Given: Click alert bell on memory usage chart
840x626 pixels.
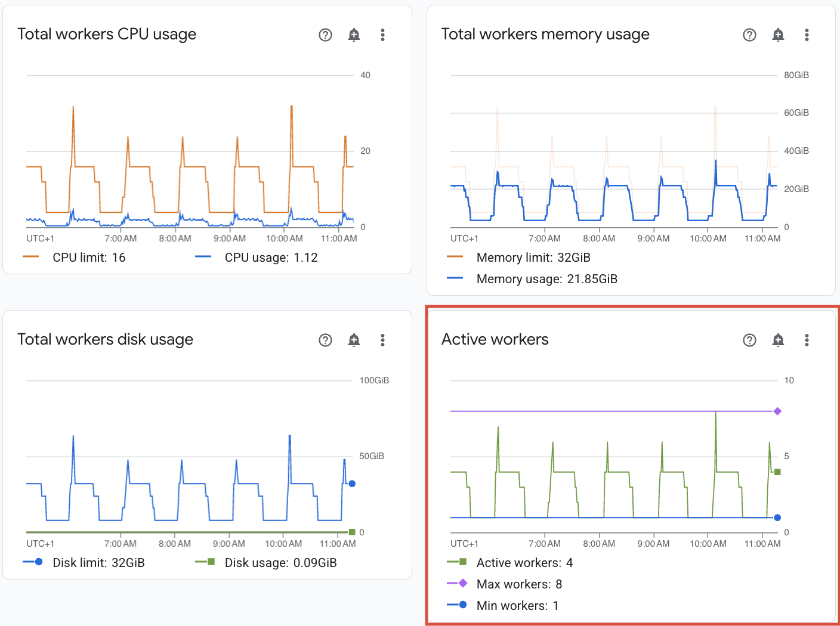Looking at the screenshot, I should [778, 35].
